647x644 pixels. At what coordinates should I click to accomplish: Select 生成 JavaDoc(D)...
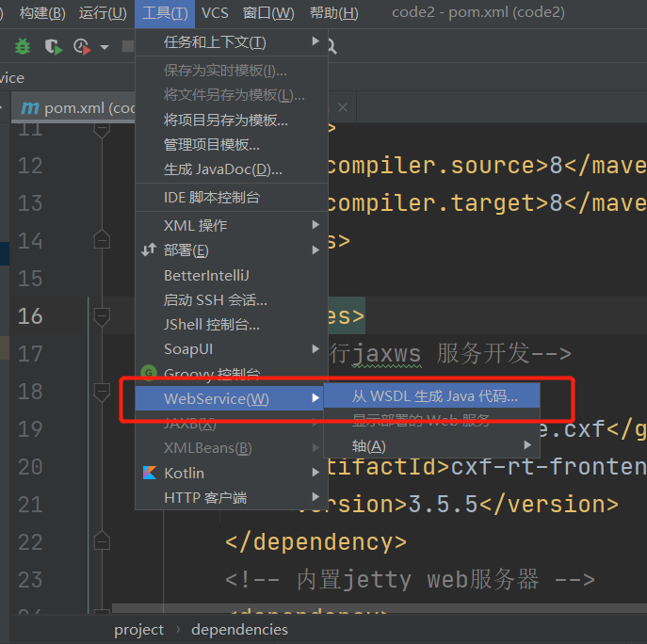232,169
